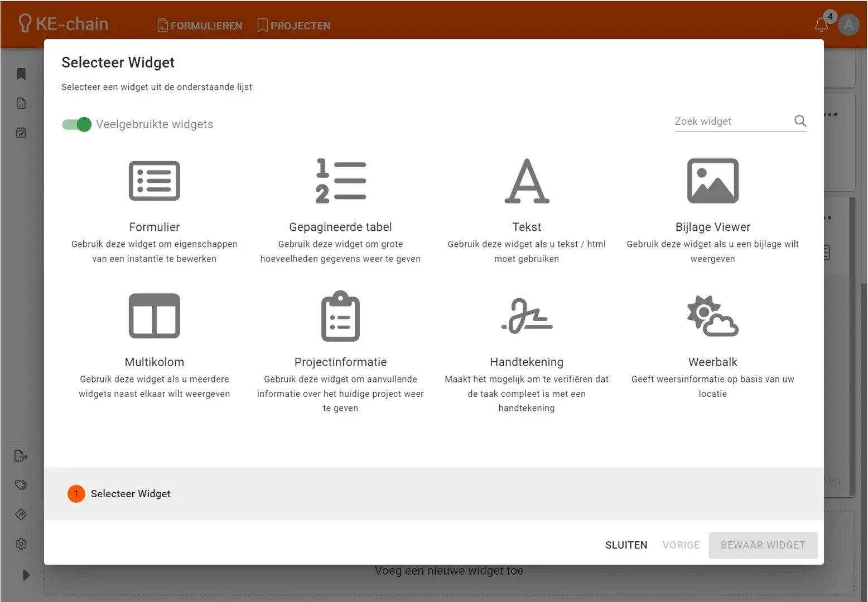Open the notifications bell
The width and height of the screenshot is (868, 602).
click(821, 25)
